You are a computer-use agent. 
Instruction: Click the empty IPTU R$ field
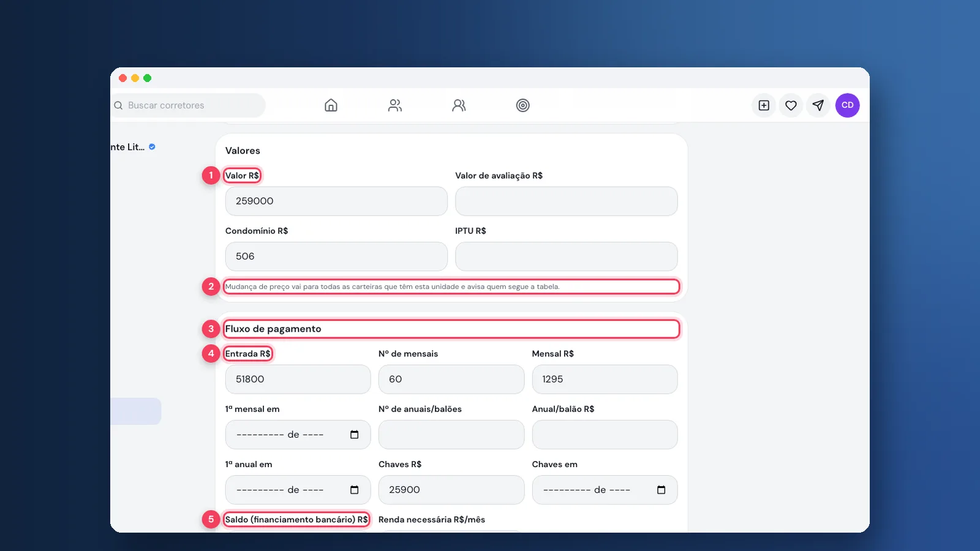point(566,257)
